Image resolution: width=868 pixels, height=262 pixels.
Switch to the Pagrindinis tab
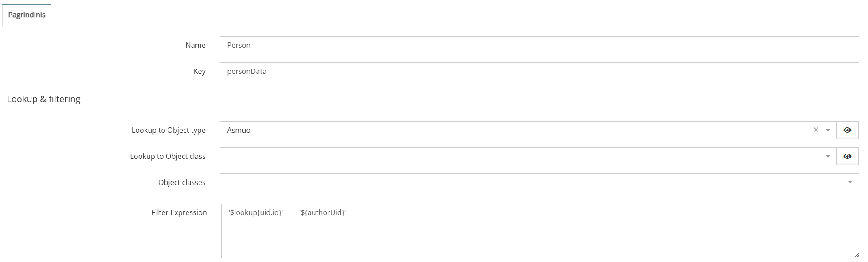click(27, 15)
